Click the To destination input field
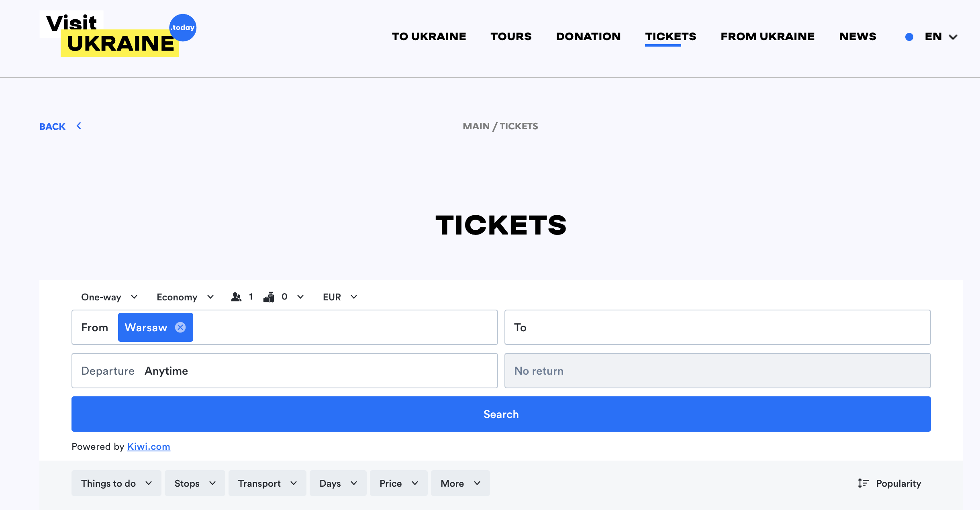Screen dimensions: 980x510 point(717,327)
